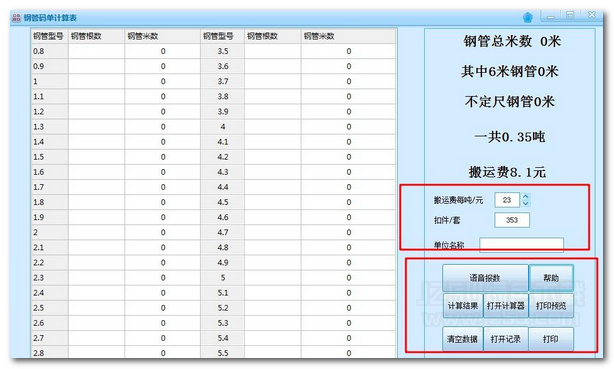Select the 钢管型号 cell 4.3
The width and height of the screenshot is (614, 369).
pos(223,172)
